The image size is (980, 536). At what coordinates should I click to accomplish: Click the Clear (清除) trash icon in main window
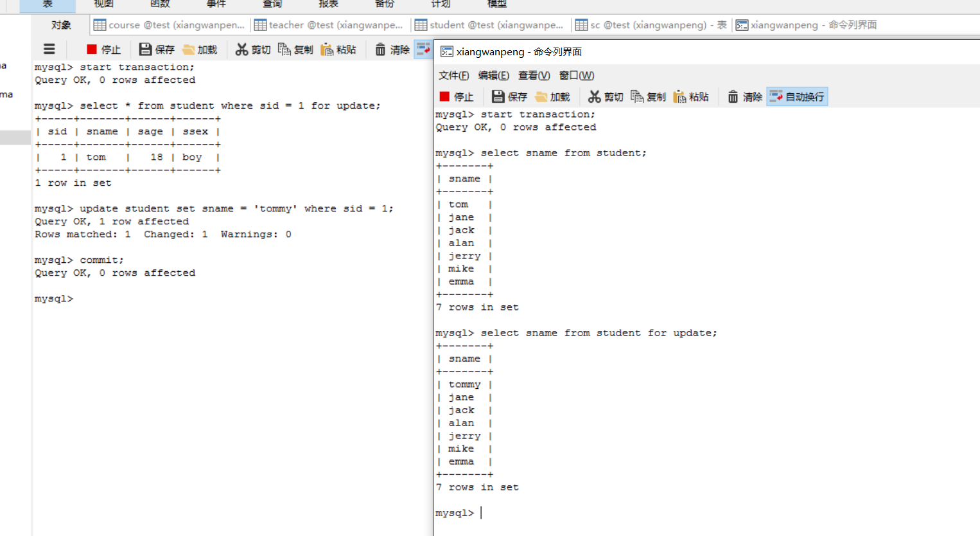click(x=380, y=49)
